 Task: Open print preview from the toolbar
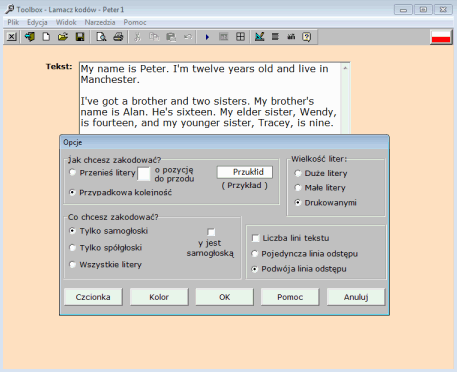[x=101, y=37]
